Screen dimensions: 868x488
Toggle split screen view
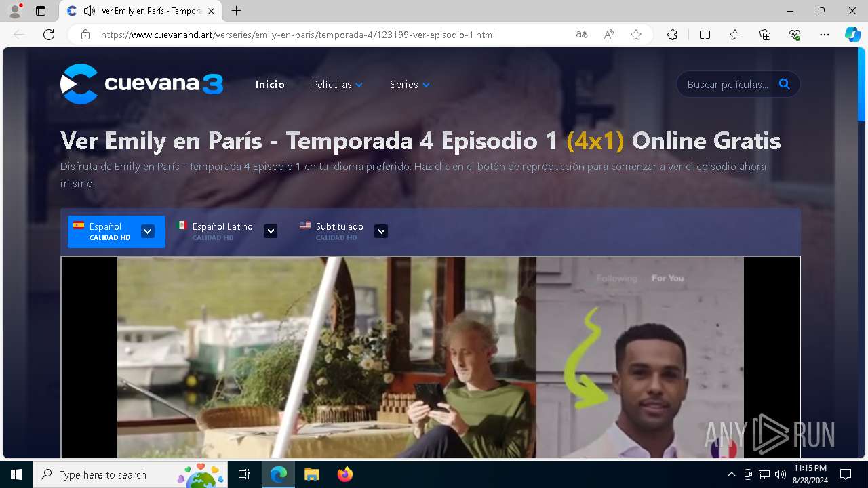click(705, 35)
